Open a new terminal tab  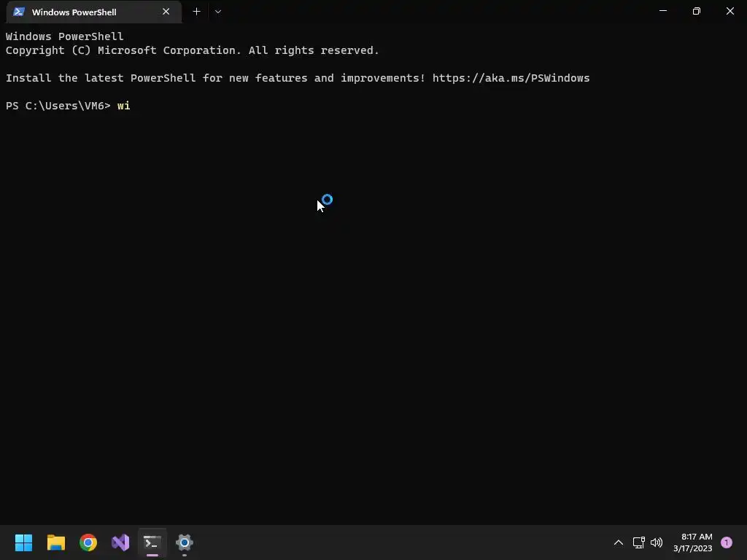tap(196, 12)
